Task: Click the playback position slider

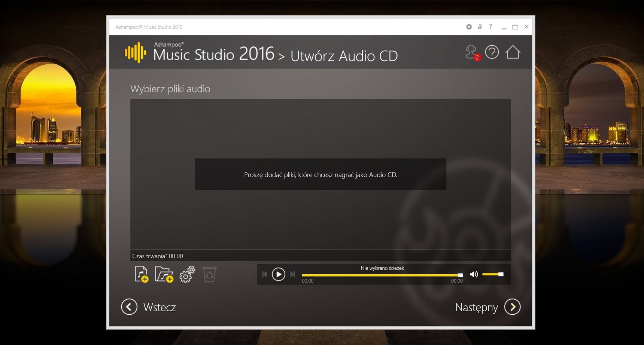Action: (x=382, y=275)
